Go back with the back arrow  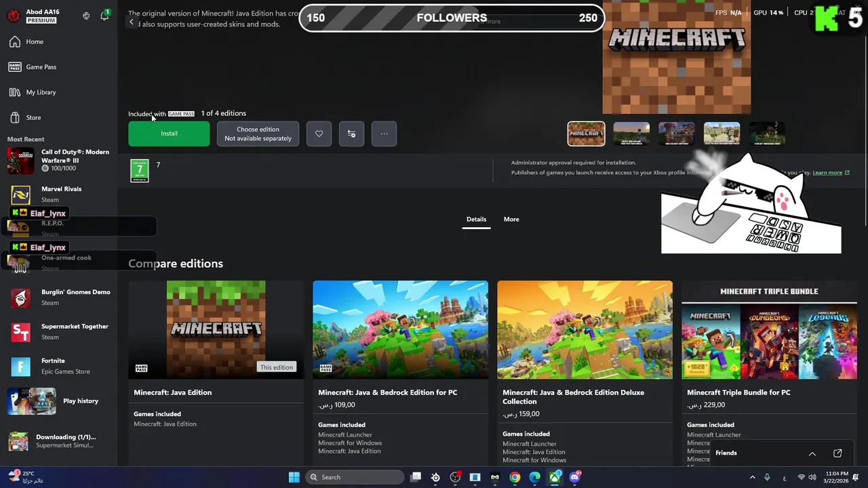(132, 22)
